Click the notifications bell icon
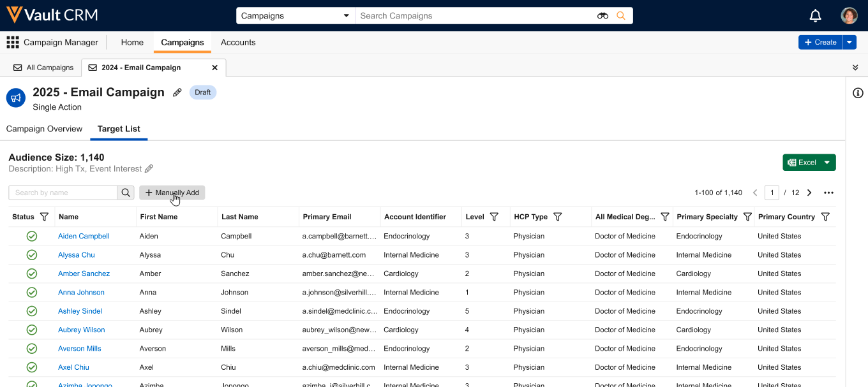The image size is (868, 387). 815,16
